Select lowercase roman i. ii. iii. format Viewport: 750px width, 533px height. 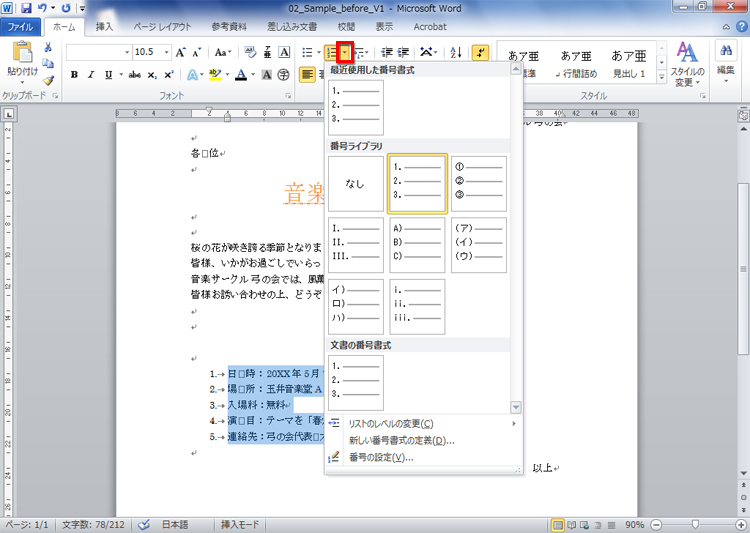click(x=417, y=307)
